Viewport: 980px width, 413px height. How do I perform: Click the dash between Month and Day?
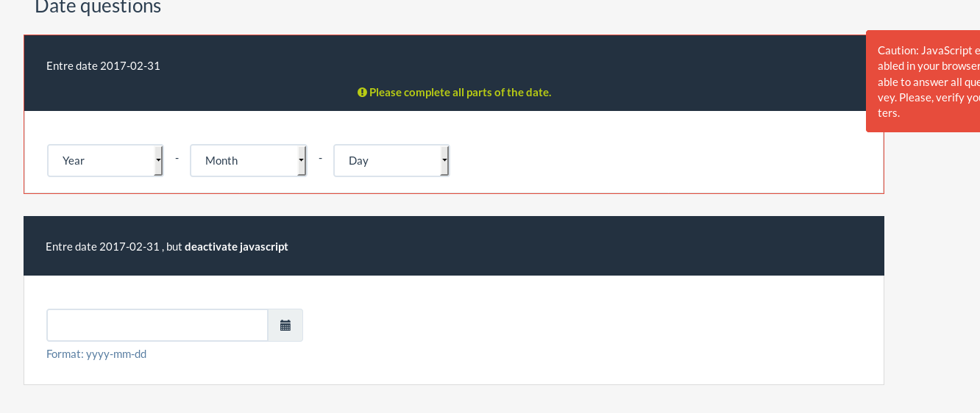321,158
